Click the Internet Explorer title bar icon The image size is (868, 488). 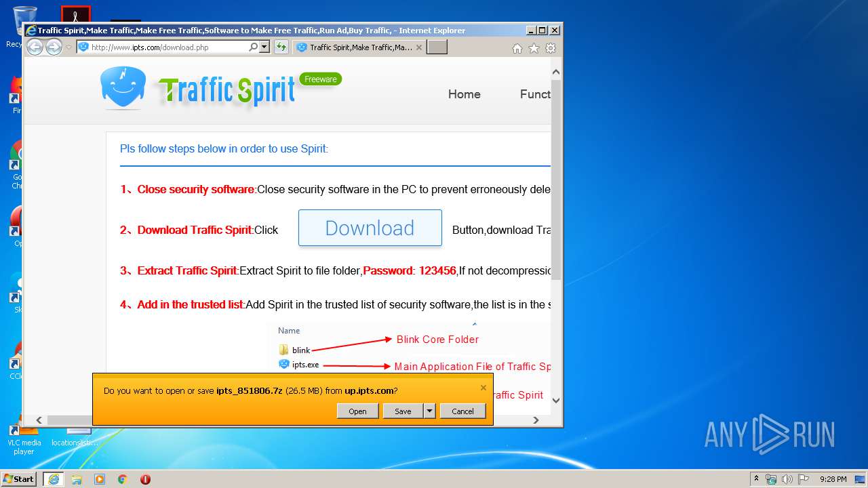31,30
